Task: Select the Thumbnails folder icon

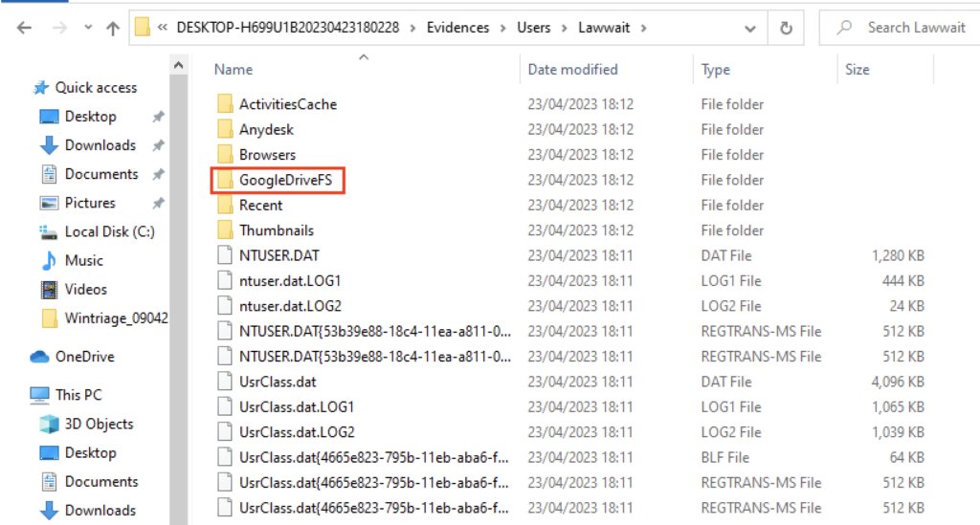Action: pos(225,230)
